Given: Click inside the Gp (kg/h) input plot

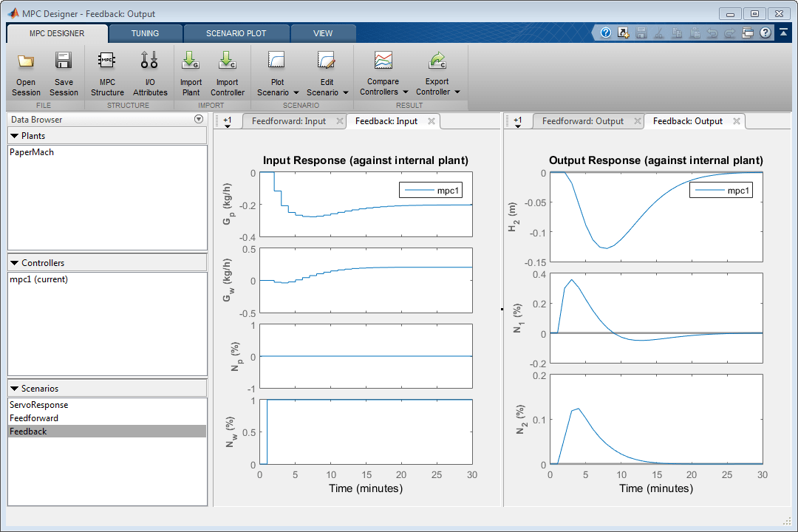Looking at the screenshot, I should (x=366, y=204).
